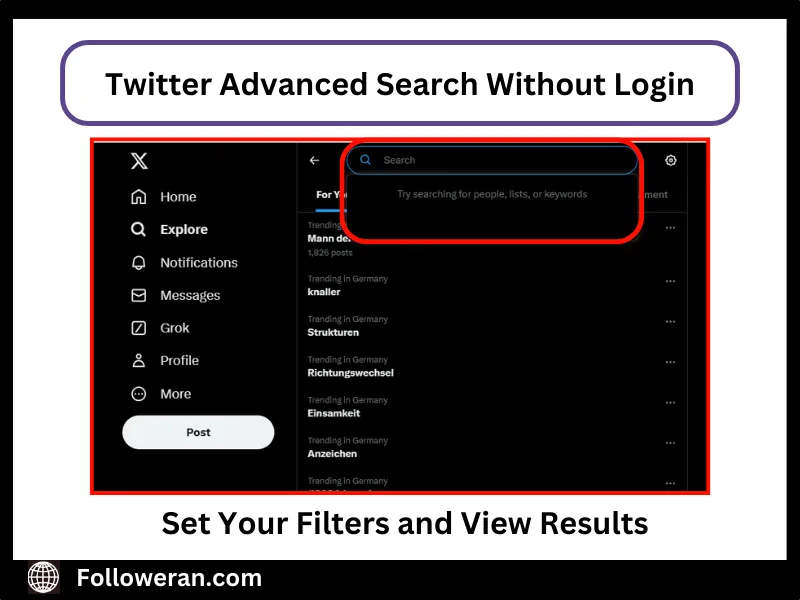Click the X logo icon

139,161
